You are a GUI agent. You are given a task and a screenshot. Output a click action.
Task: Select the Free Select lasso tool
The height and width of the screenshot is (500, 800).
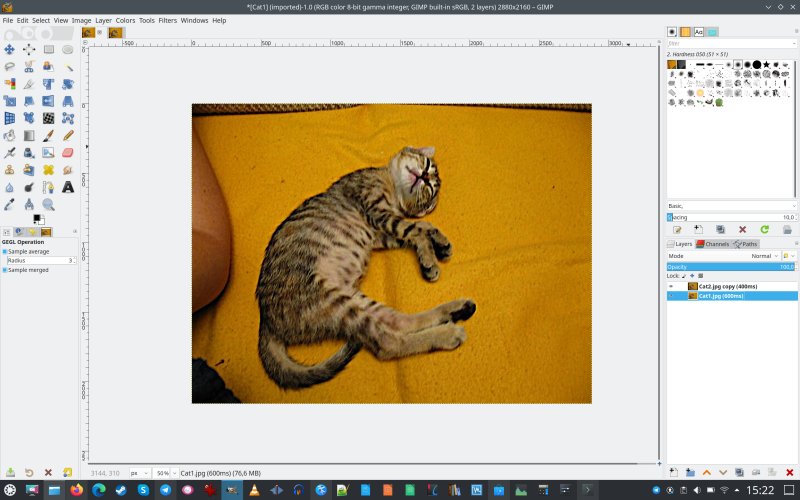click(9, 67)
